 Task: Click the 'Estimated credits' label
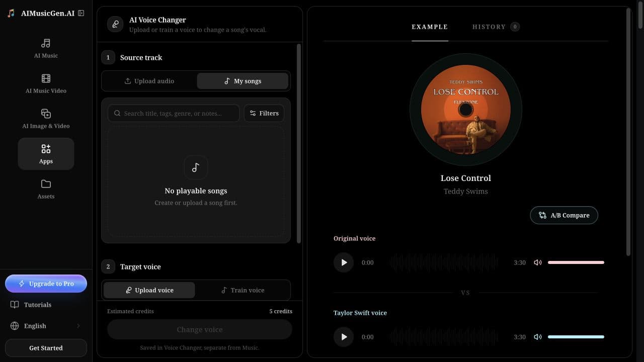(x=130, y=311)
